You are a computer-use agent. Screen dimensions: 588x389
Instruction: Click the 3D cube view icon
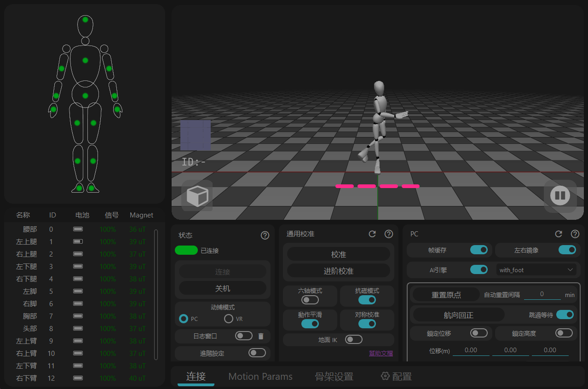point(197,196)
